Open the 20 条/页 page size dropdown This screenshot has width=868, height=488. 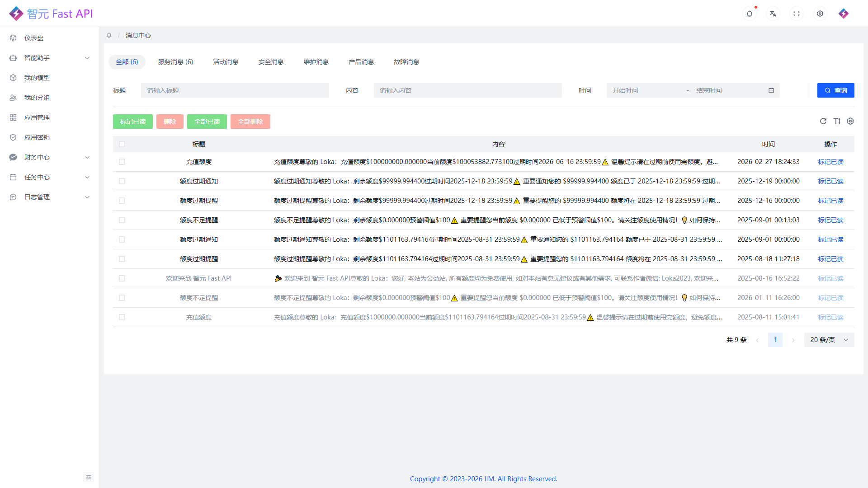(x=829, y=340)
